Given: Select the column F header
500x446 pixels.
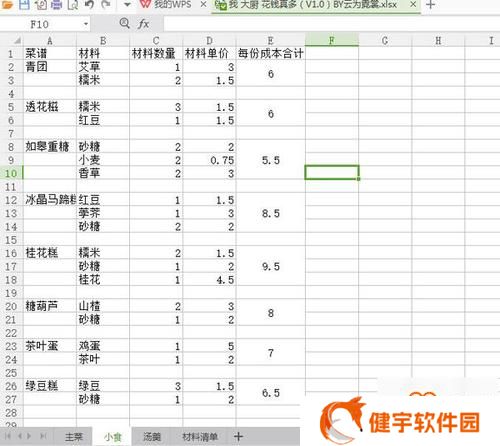Looking at the screenshot, I should (332, 41).
